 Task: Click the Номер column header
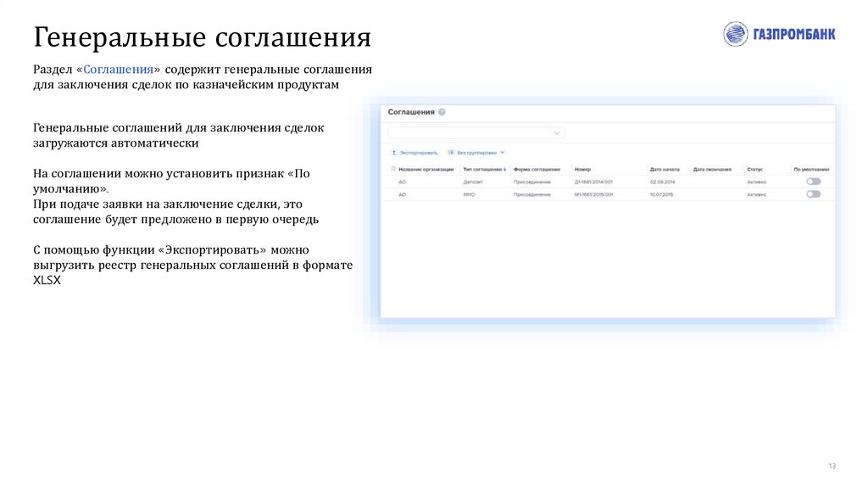(x=582, y=170)
